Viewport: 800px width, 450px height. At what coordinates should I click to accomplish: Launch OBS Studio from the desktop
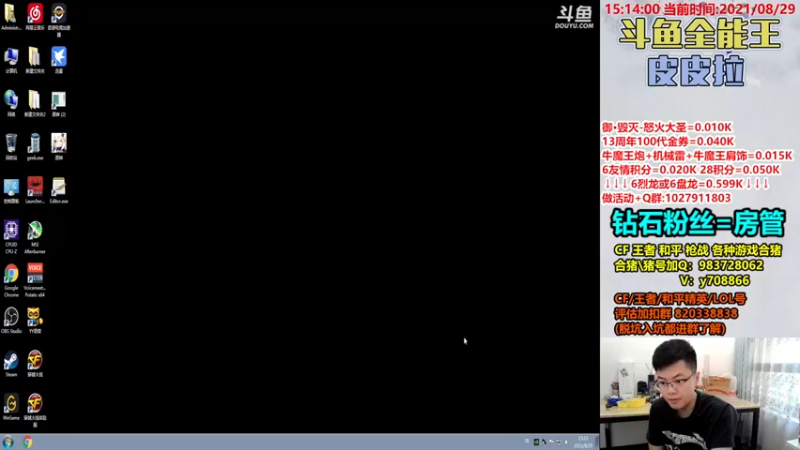pos(11,320)
